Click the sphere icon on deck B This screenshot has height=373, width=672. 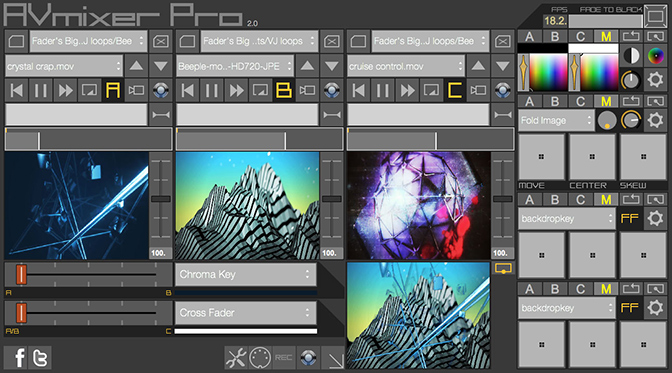(x=332, y=90)
